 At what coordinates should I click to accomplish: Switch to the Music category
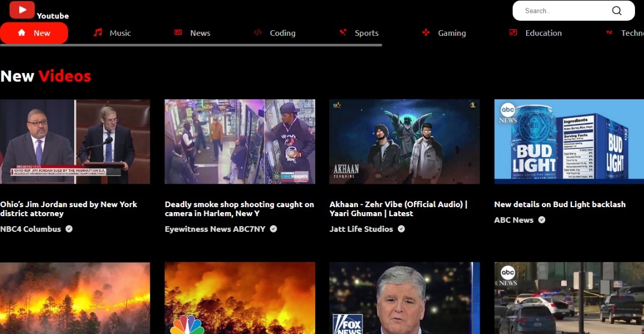pos(112,33)
